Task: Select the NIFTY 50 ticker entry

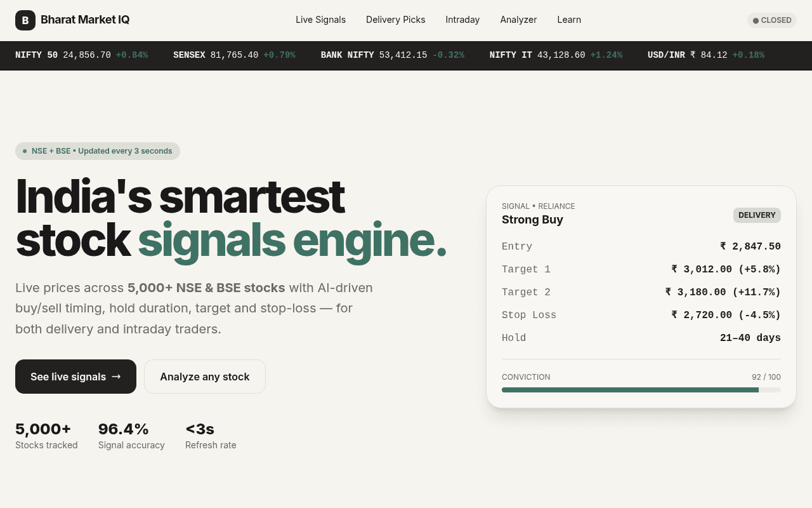Action: (81, 55)
